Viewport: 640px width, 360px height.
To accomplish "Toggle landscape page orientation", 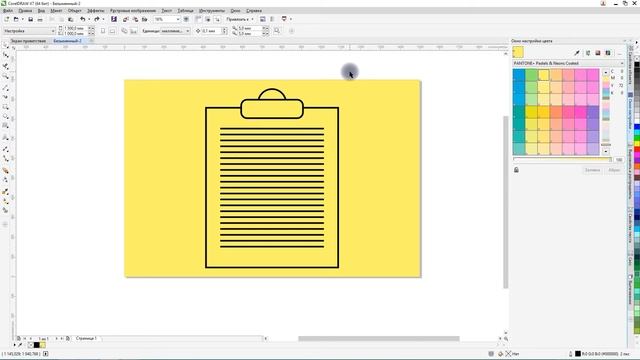I will coord(112,31).
